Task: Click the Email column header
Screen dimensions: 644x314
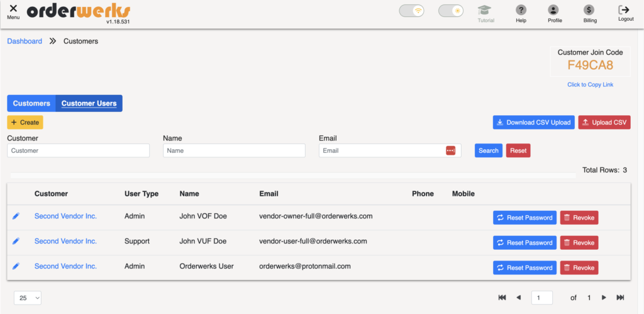Action: pyautogui.click(x=269, y=194)
